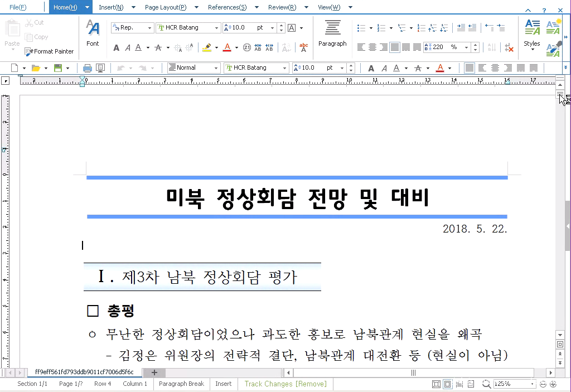Viewport: 571px width, 392px height.
Task: Click the Styles button
Action: pos(532,32)
